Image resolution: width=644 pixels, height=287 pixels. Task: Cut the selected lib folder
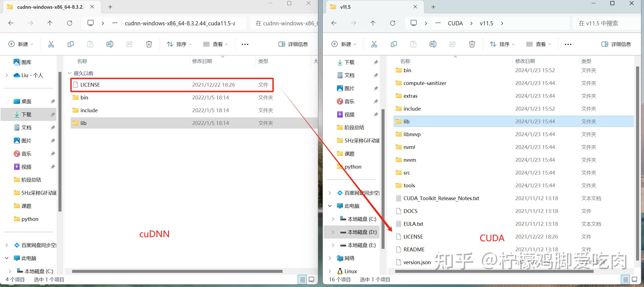pyautogui.click(x=374, y=44)
